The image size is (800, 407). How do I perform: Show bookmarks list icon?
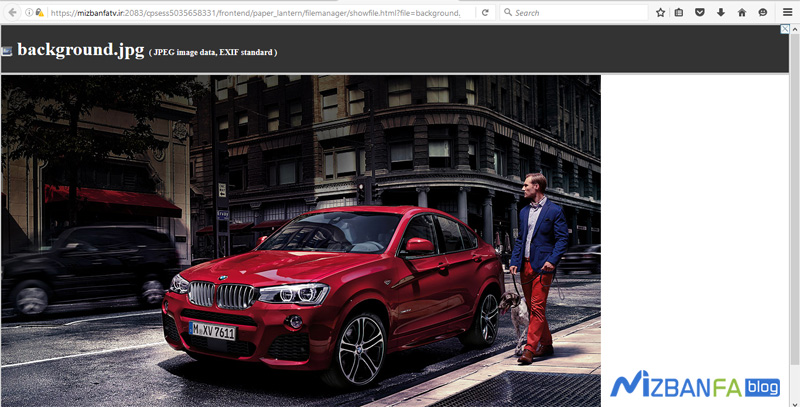679,12
